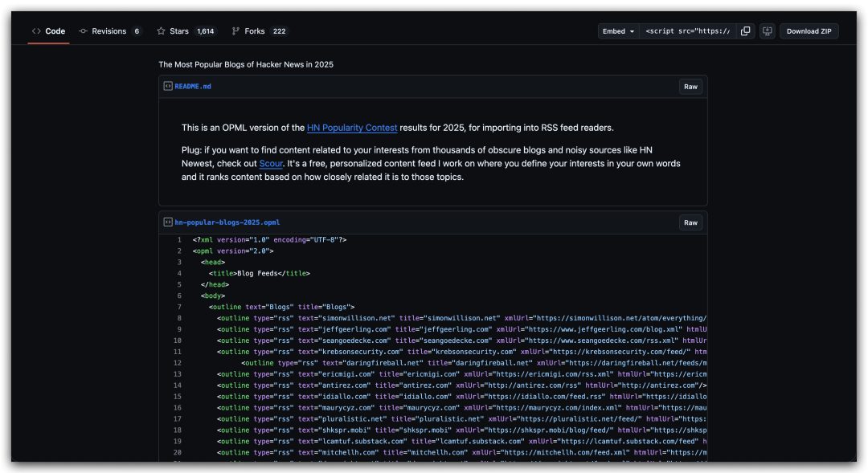Image resolution: width=868 pixels, height=473 pixels.
Task: Expand the Embed dropdown
Action: click(x=619, y=31)
